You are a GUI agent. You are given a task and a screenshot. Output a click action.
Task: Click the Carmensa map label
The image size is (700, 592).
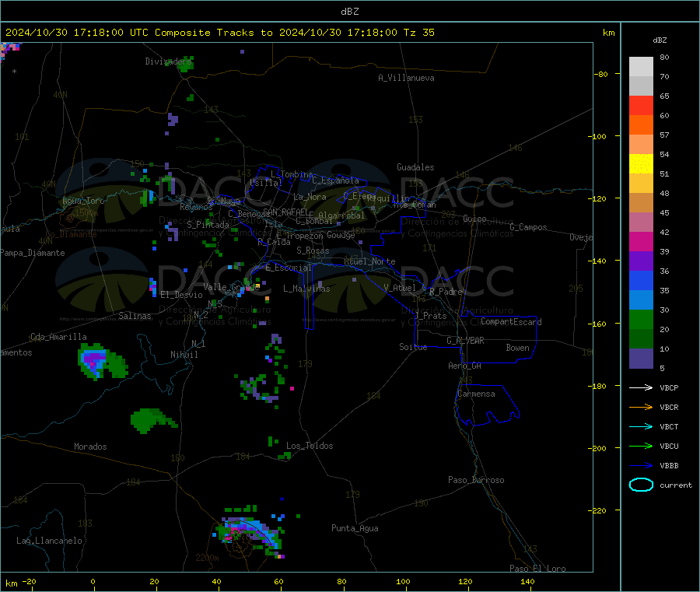(476, 394)
